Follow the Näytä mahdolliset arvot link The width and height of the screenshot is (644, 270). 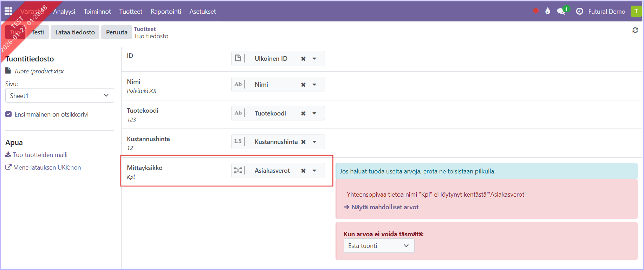point(384,207)
